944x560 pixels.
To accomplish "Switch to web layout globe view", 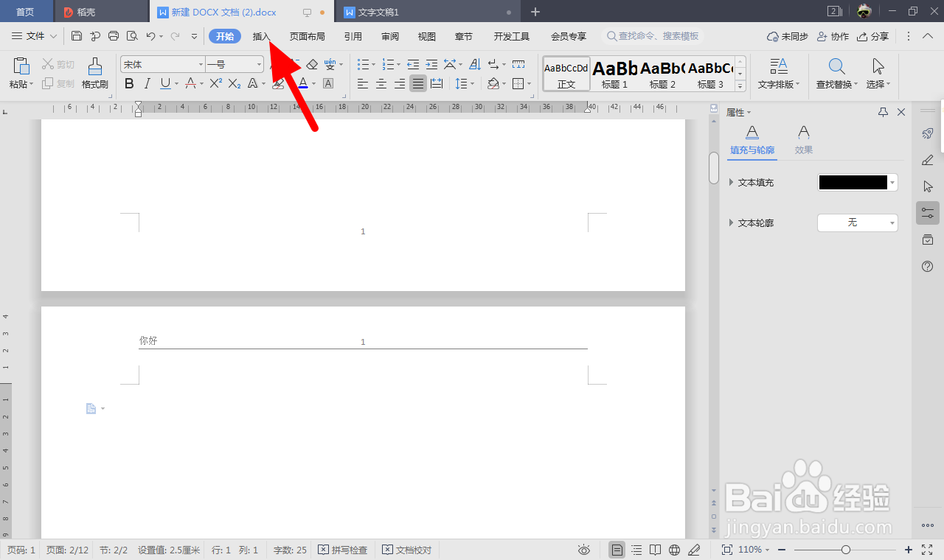I will [674, 550].
